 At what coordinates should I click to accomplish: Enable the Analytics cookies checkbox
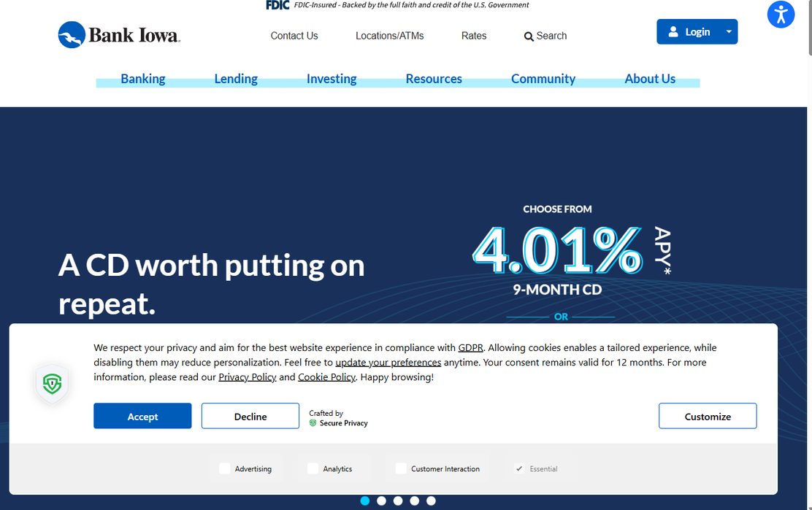click(x=313, y=468)
